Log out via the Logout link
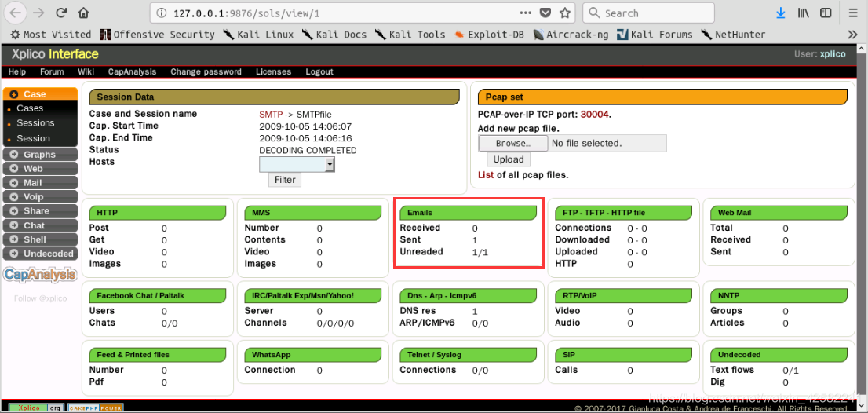Viewport: 868px width, 413px height. tap(319, 71)
